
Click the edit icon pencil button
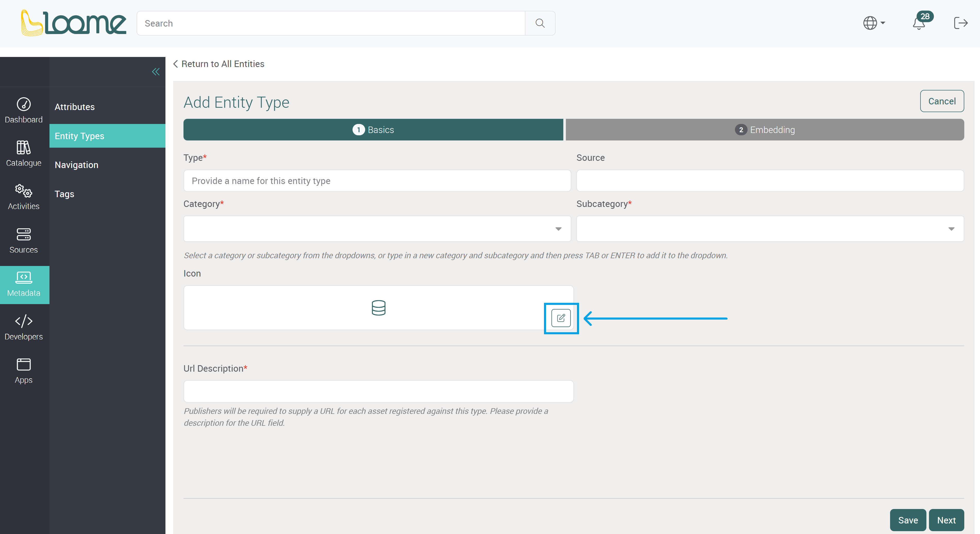point(561,318)
